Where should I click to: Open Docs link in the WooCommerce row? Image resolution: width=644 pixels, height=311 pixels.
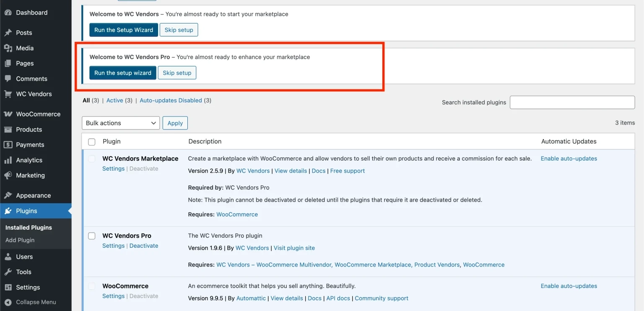point(315,298)
